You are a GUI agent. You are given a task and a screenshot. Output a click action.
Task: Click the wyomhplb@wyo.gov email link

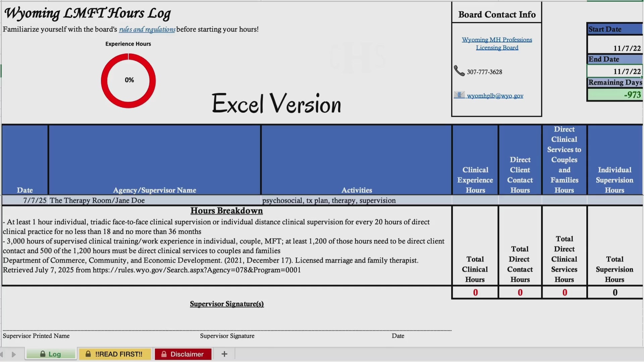pos(495,96)
